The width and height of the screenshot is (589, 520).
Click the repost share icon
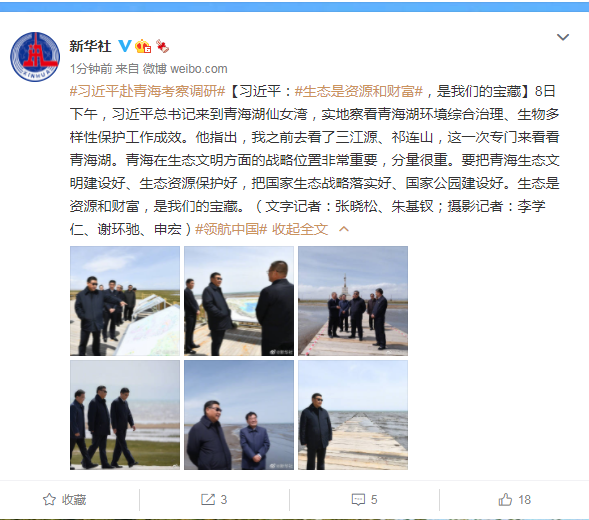click(x=208, y=499)
